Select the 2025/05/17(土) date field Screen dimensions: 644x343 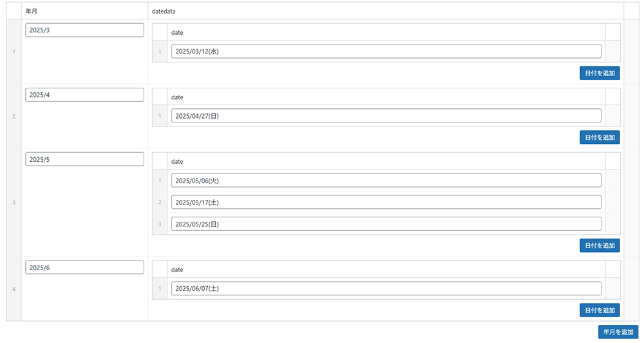(386, 202)
